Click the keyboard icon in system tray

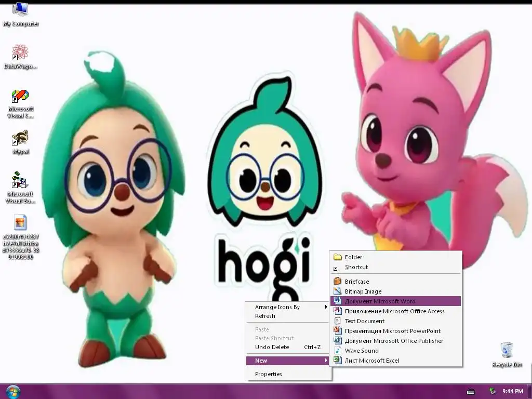(471, 392)
